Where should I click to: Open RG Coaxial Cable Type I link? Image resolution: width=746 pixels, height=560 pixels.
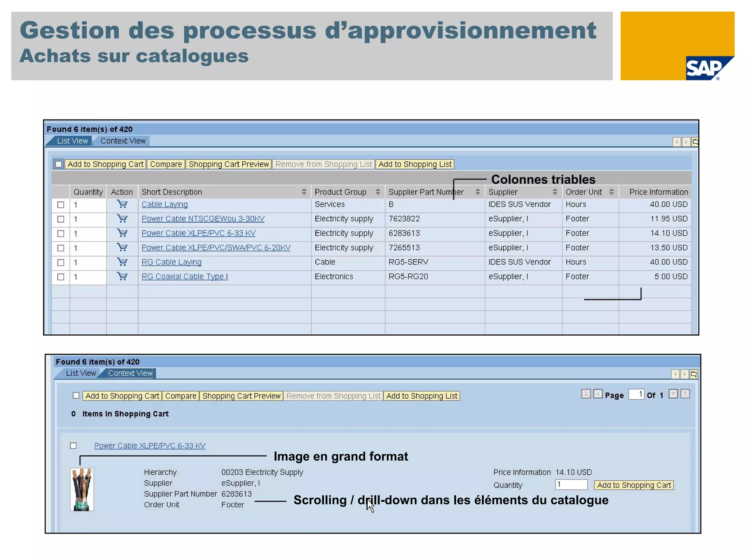[185, 277]
